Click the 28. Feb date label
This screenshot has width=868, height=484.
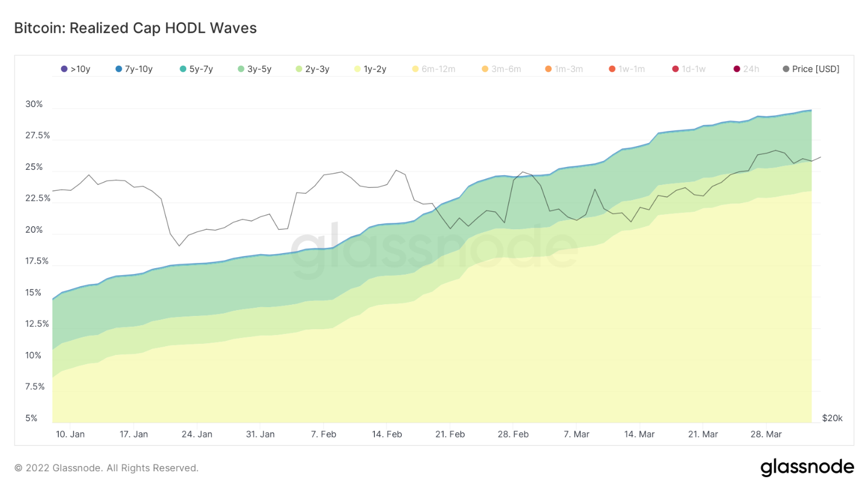[513, 435]
